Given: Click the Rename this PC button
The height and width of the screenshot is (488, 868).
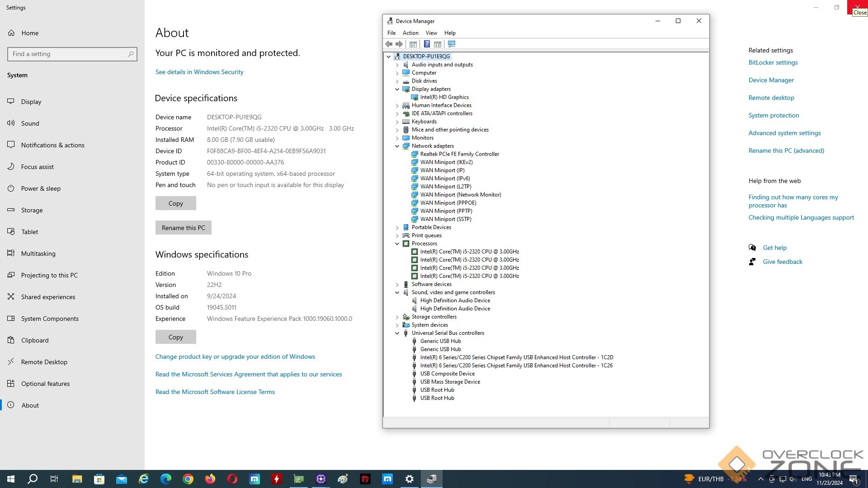Looking at the screenshot, I should [x=183, y=228].
